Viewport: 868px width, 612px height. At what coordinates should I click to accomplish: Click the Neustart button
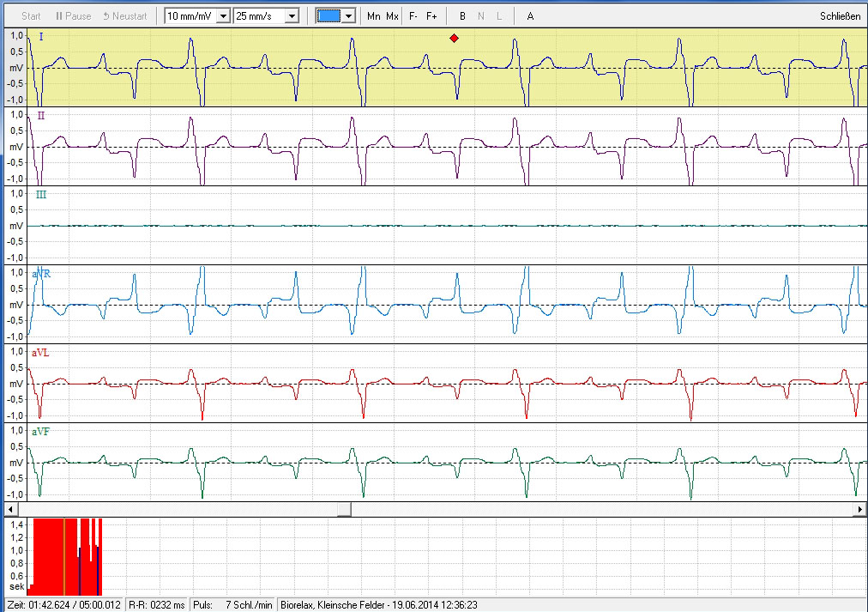125,16
